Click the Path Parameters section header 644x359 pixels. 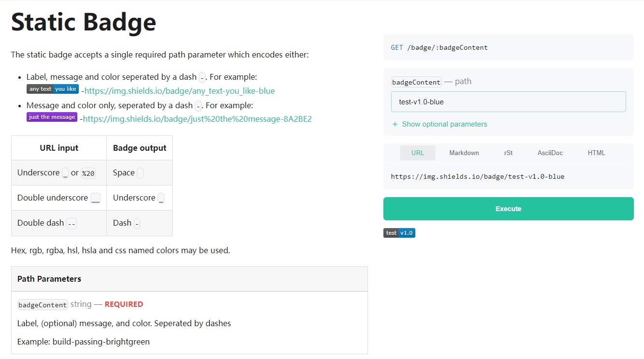pos(49,279)
